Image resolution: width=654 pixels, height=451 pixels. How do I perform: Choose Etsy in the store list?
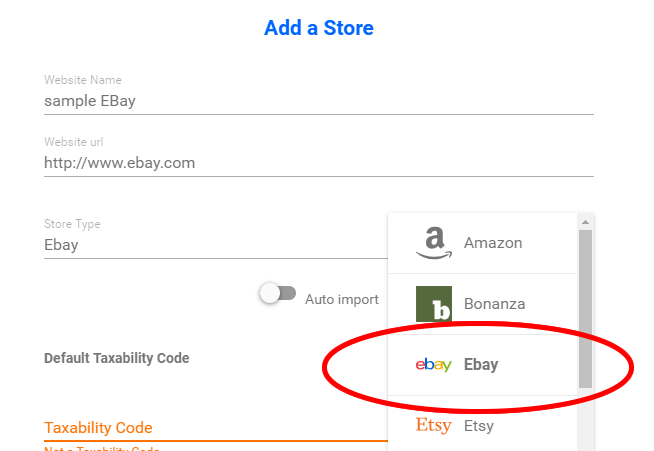[483, 424]
